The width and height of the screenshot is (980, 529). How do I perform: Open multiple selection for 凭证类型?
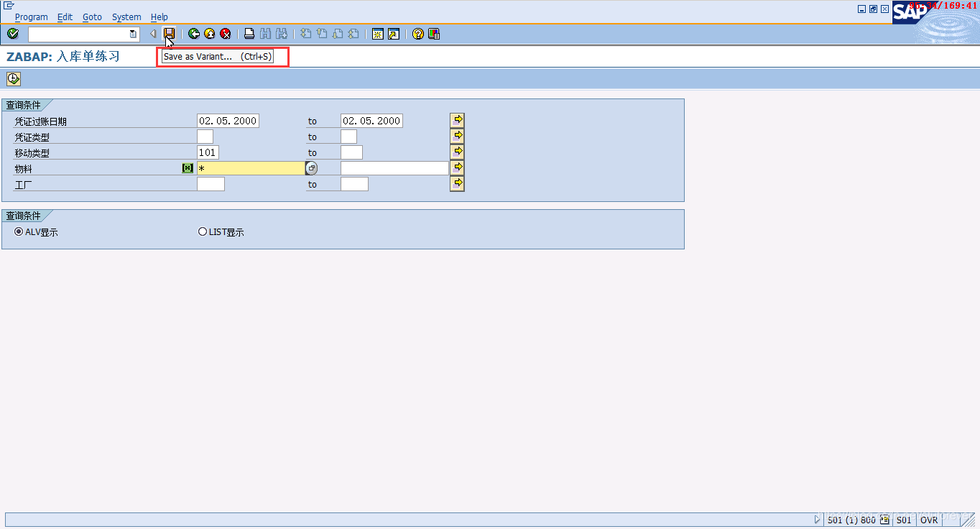(457, 137)
